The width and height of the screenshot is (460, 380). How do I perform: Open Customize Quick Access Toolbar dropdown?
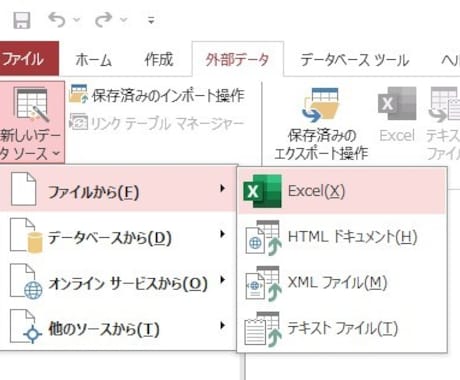coord(151,20)
